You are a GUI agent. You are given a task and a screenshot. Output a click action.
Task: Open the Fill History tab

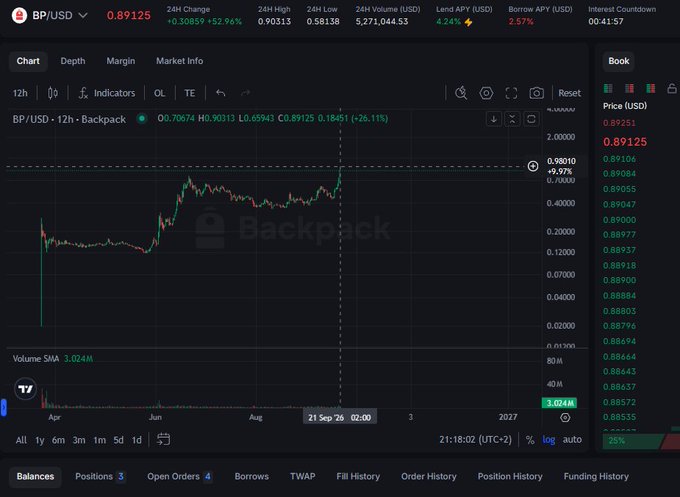tap(358, 477)
